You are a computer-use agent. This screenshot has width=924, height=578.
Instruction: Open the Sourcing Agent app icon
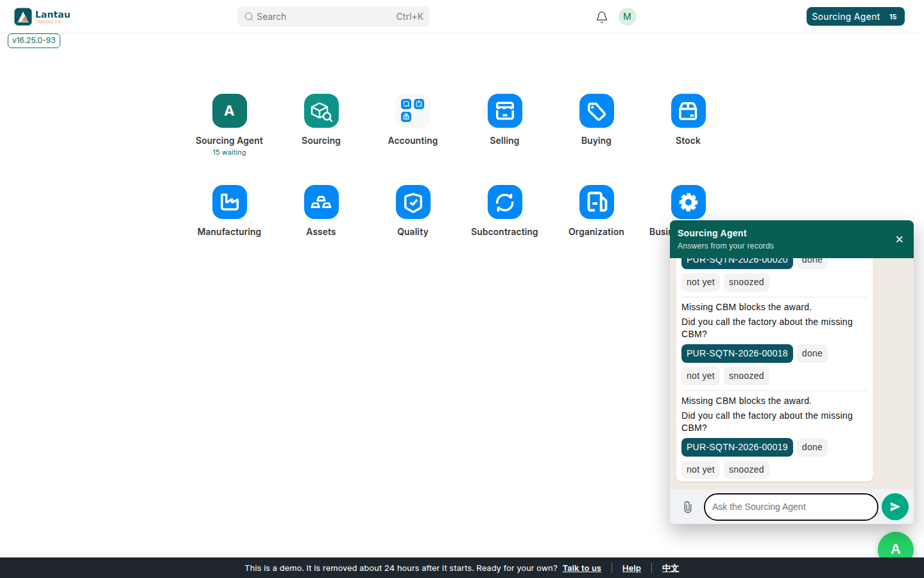pos(229,111)
